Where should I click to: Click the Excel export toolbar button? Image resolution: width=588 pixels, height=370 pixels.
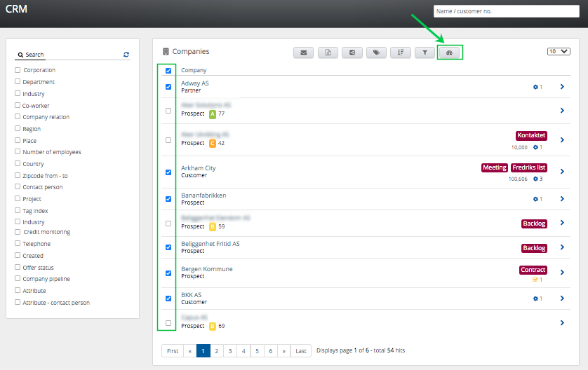coord(328,52)
